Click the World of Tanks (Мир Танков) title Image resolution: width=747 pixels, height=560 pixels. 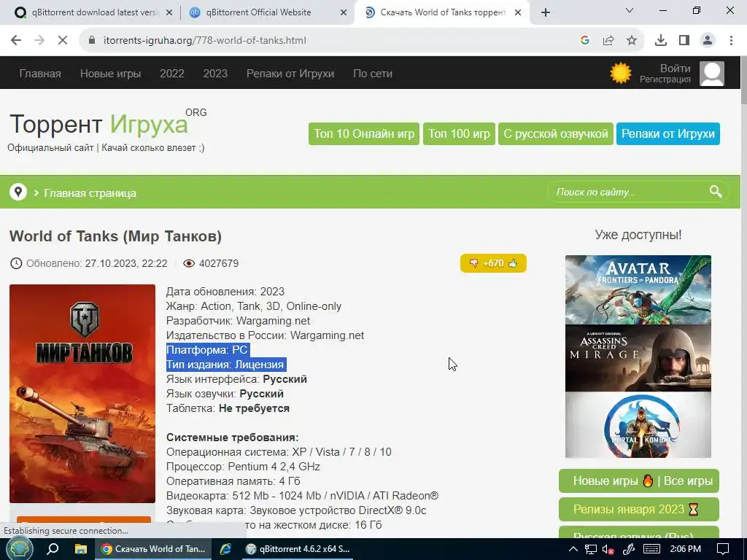pyautogui.click(x=116, y=236)
